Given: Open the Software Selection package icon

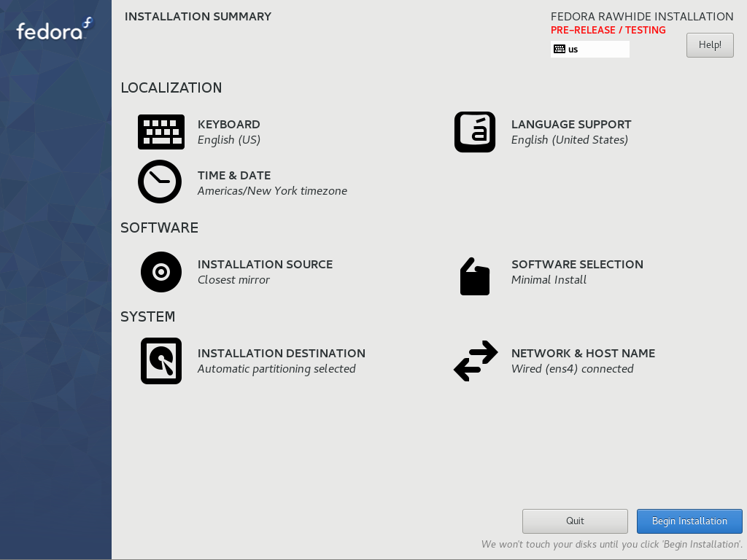Looking at the screenshot, I should (x=475, y=276).
